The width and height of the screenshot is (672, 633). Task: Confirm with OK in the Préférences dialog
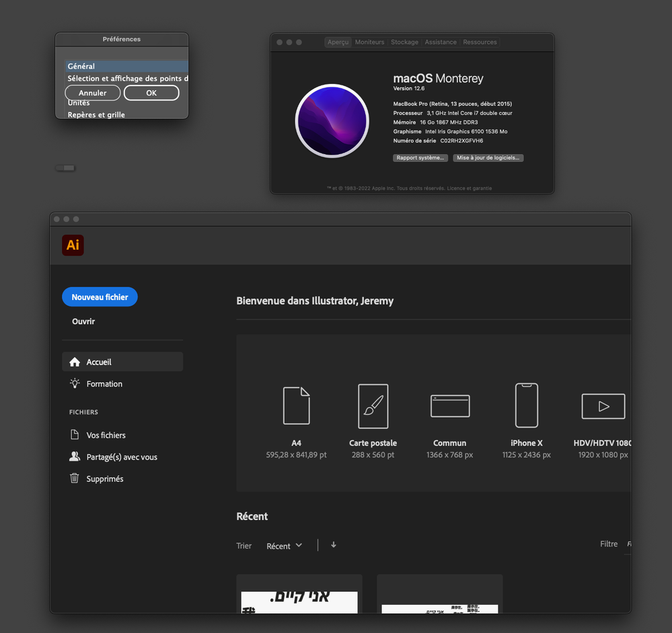point(151,93)
